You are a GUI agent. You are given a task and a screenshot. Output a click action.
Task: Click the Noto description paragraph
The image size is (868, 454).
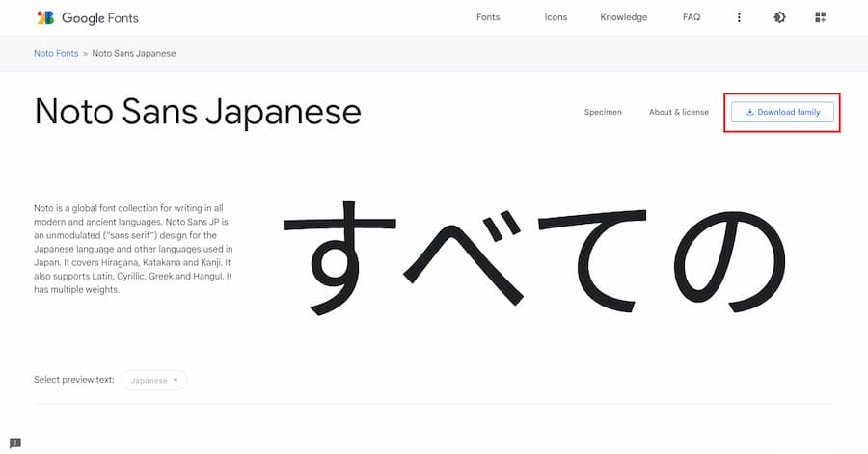coord(133,249)
